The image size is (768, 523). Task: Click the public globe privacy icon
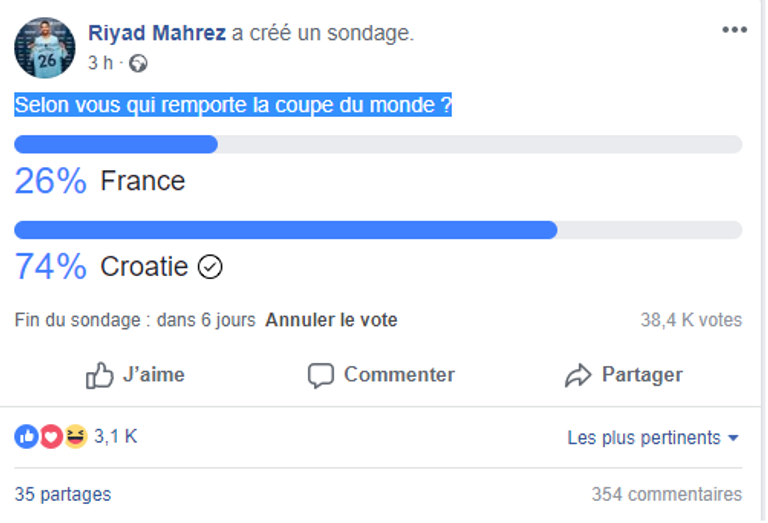139,64
